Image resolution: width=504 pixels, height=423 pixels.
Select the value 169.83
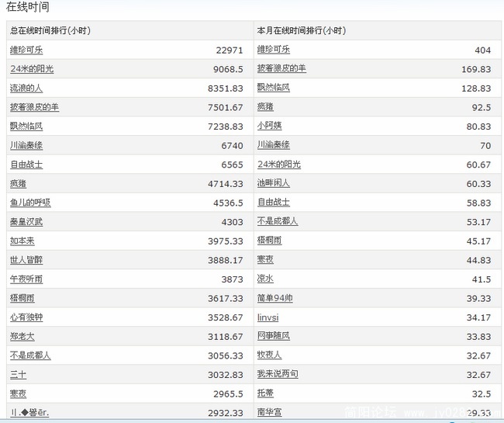[x=476, y=69]
